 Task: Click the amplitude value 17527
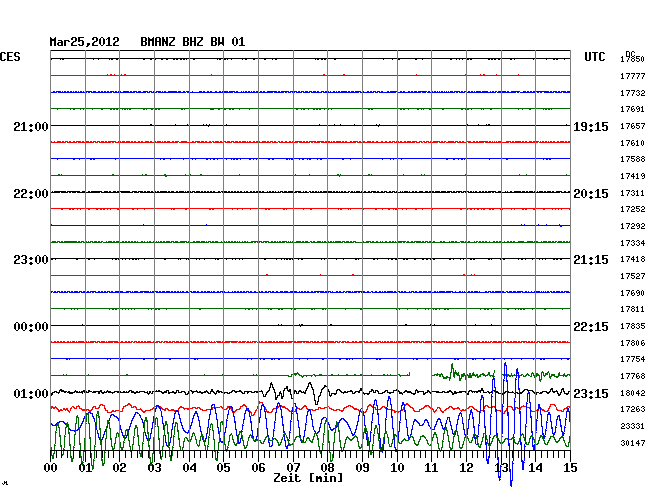point(633,276)
